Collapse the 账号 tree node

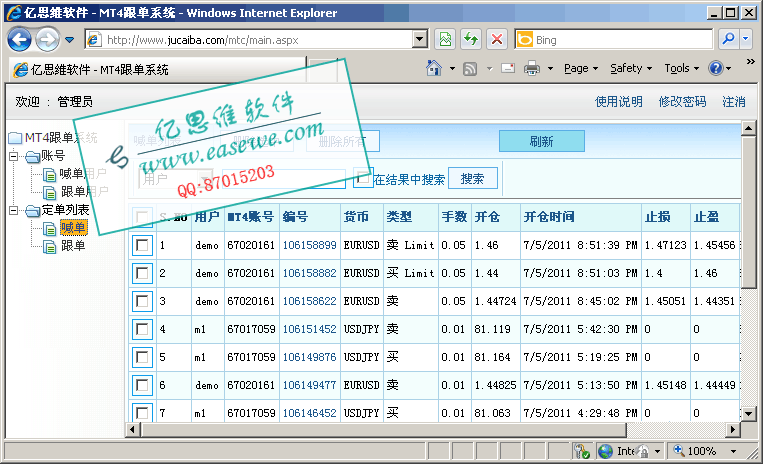pos(14,157)
